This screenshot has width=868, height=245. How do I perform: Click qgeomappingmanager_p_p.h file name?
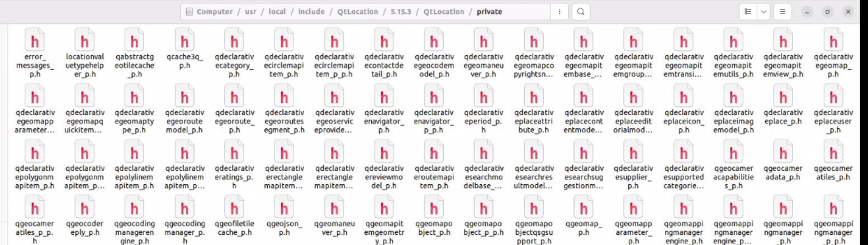pyautogui.click(x=833, y=232)
